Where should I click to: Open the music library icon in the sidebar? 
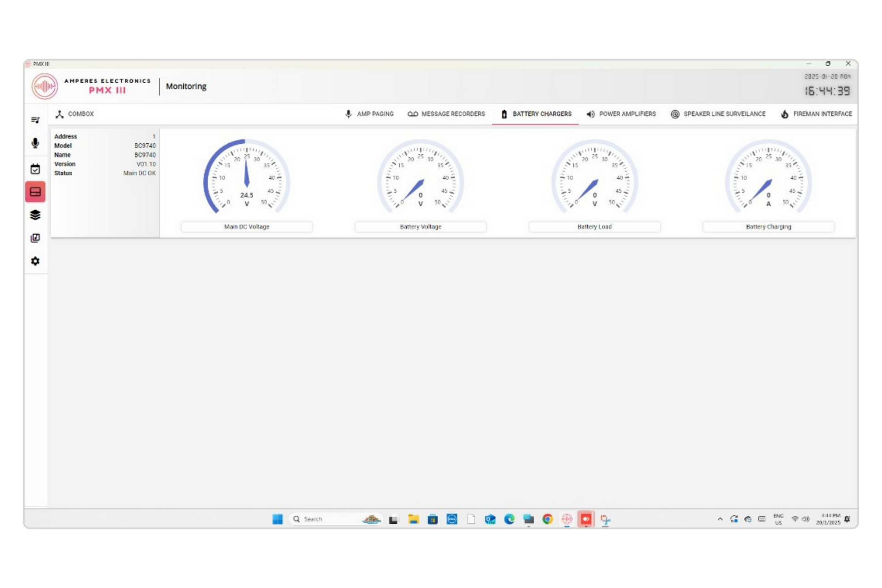(x=35, y=238)
